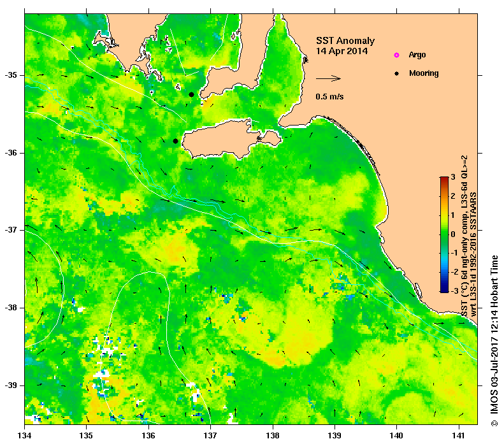The width and height of the screenshot is (504, 446).
Task: Click the color bar value 1
Action: click(453, 215)
